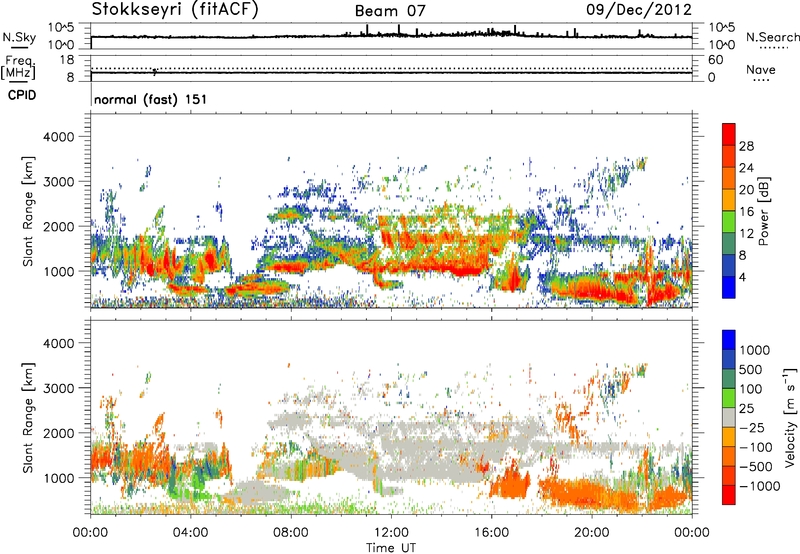The height and width of the screenshot is (554, 800).
Task: Click the -1000 value on velocity scale
Action: tap(759, 486)
